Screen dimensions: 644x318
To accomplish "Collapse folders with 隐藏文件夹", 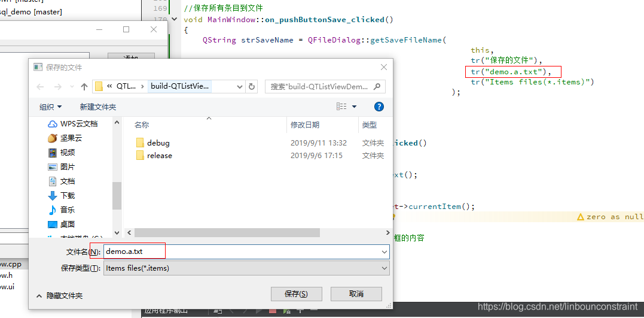I will [59, 296].
